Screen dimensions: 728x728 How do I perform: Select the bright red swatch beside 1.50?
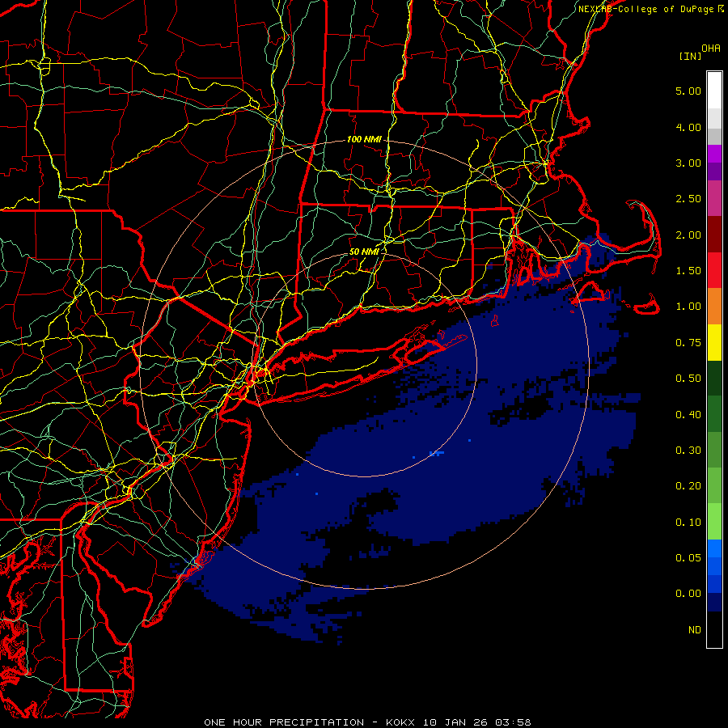pyautogui.click(x=714, y=270)
